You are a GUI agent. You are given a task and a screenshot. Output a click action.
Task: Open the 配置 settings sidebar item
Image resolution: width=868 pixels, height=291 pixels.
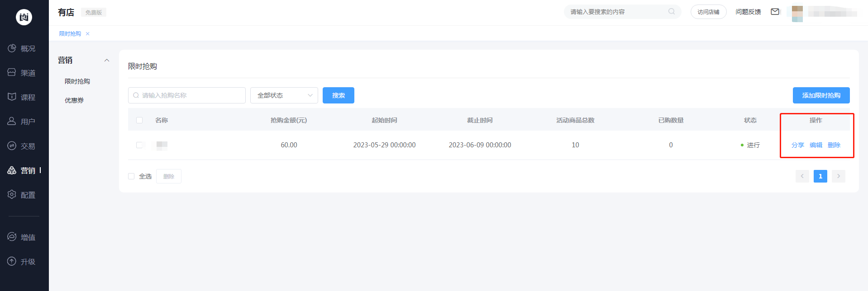click(x=22, y=195)
